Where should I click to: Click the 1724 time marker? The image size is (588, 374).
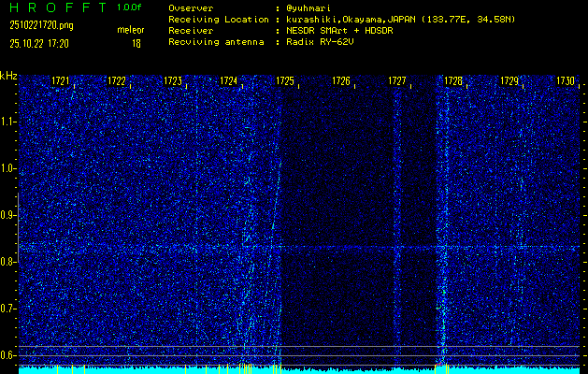pyautogui.click(x=228, y=80)
